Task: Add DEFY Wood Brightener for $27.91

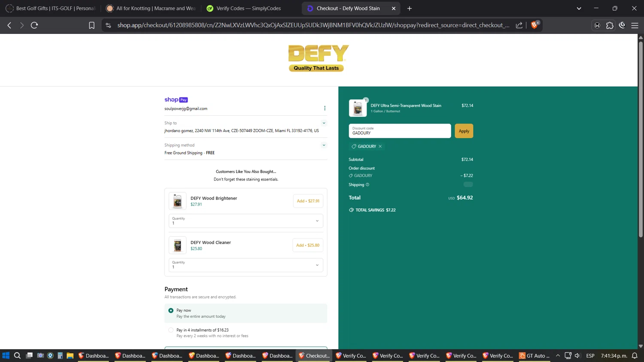Action: 308,201
